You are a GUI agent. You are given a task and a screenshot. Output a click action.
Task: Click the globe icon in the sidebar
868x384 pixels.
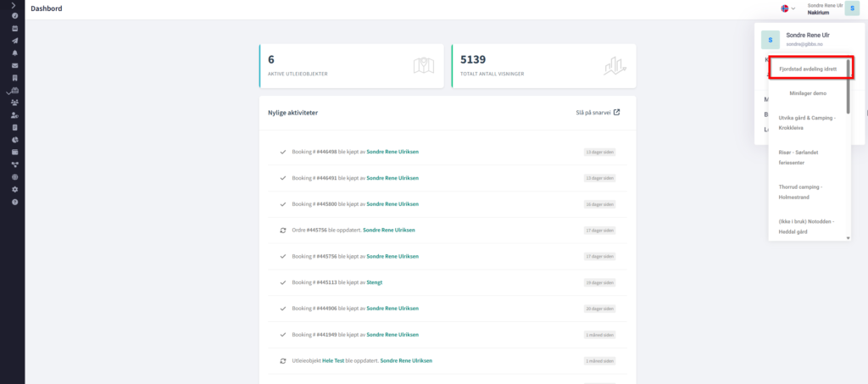14,177
